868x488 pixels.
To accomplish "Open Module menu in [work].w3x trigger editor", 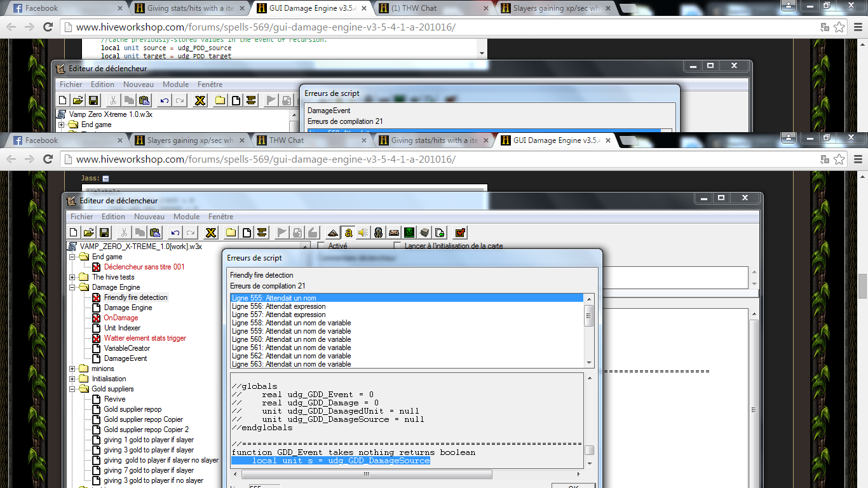I will [186, 217].
